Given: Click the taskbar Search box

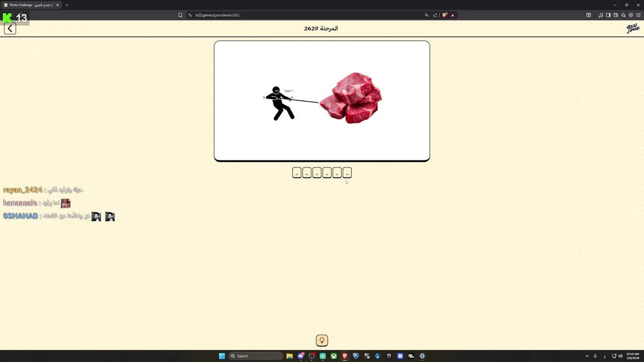Looking at the screenshot, I should click(x=256, y=356).
